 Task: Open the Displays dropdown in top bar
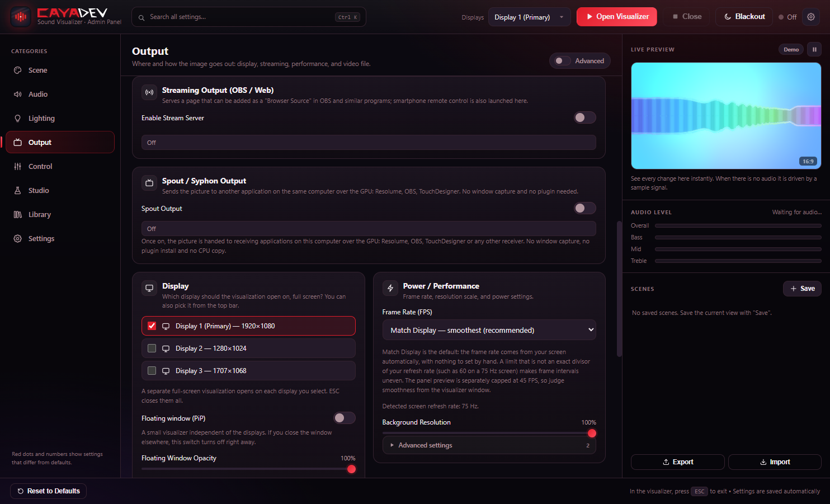(x=529, y=17)
